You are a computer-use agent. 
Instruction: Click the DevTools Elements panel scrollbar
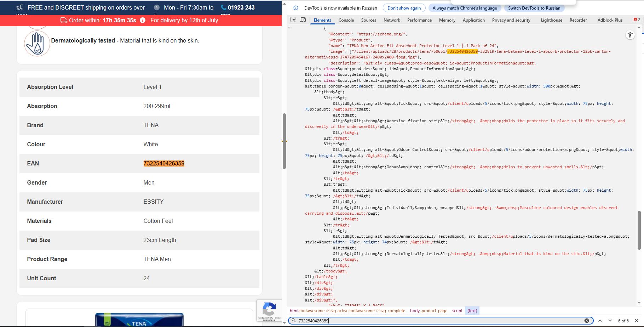point(639,230)
